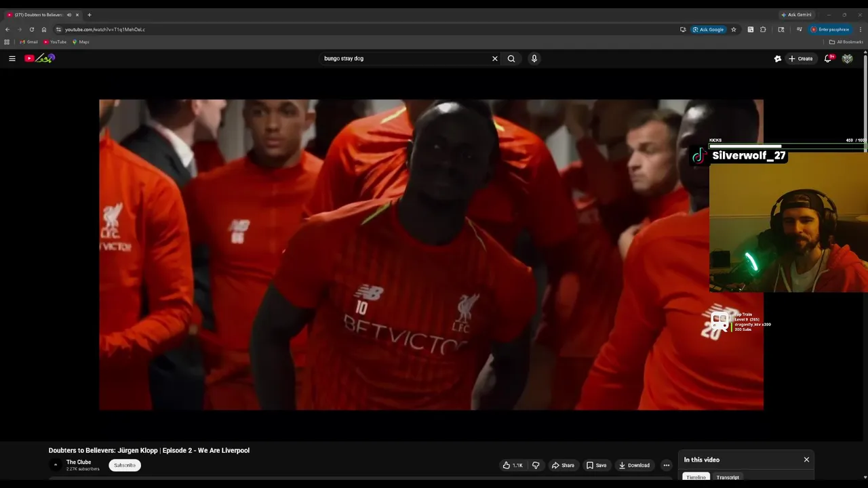
Task: Go to YouTube home via logo
Action: 39,58
